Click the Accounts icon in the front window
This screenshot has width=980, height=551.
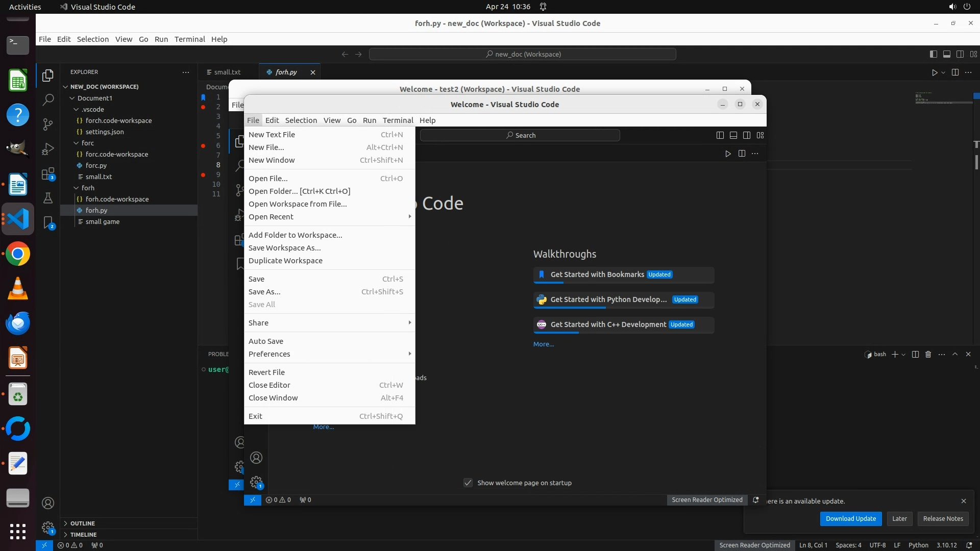point(256,458)
